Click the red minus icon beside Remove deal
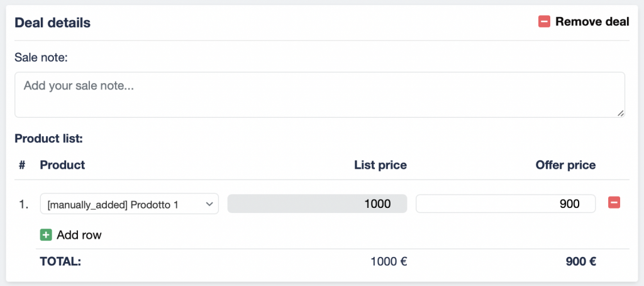This screenshot has height=286, width=644. click(544, 22)
